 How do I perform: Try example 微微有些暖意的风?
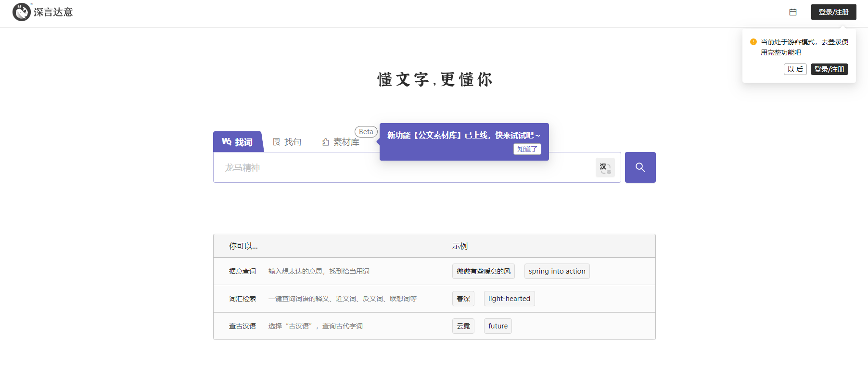tap(484, 271)
